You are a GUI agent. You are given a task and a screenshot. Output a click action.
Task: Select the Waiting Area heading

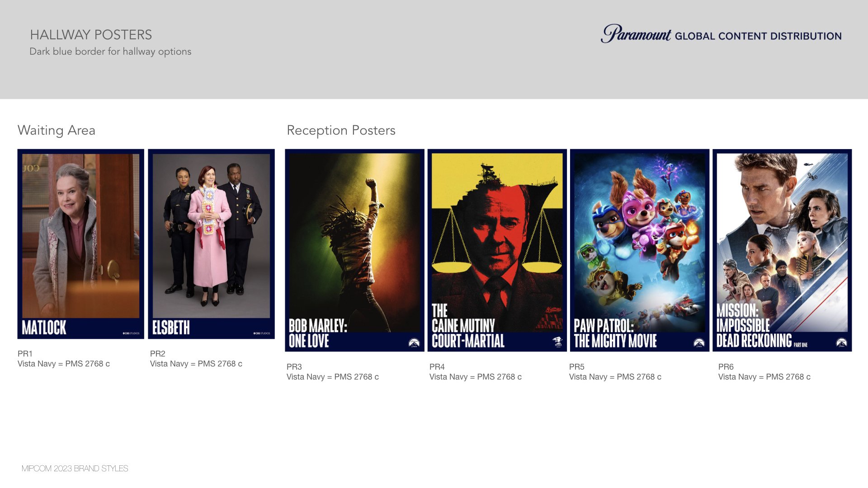(57, 130)
